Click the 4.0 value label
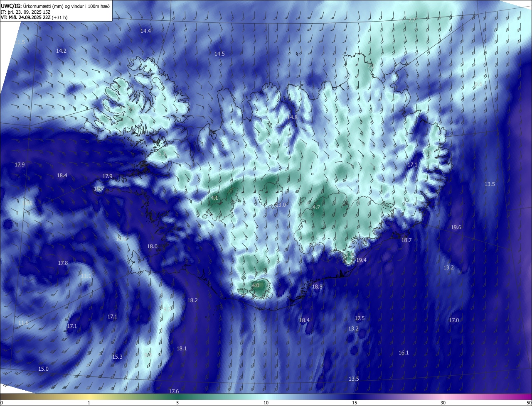This screenshot has width=532, height=406. 256,286
